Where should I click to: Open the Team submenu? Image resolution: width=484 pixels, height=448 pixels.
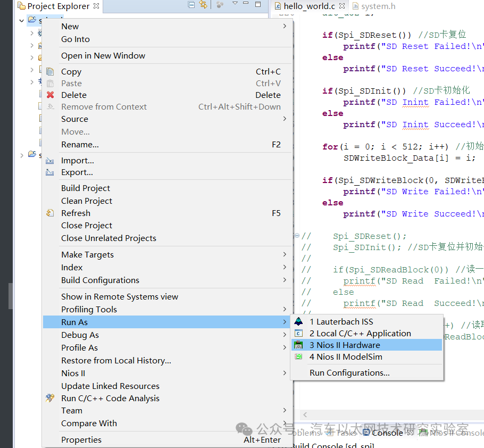pos(167,411)
